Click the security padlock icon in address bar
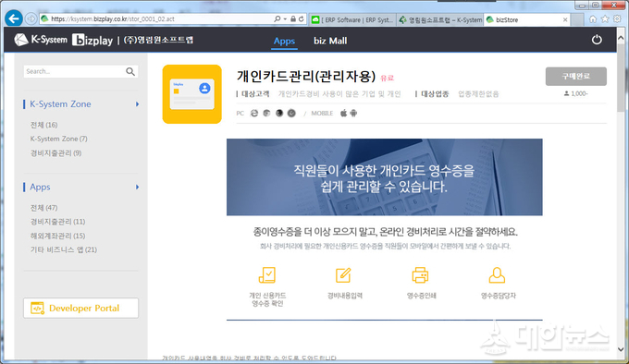629x364 pixels. coord(293,18)
